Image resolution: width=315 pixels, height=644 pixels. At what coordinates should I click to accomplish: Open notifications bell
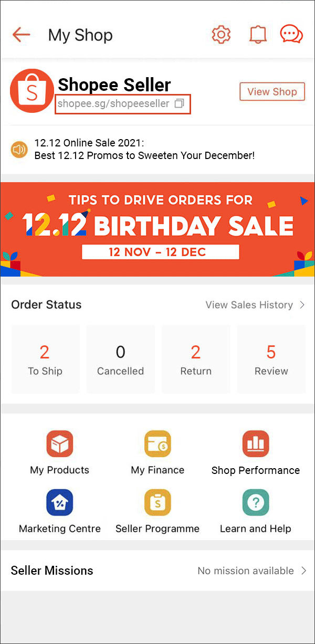(257, 35)
